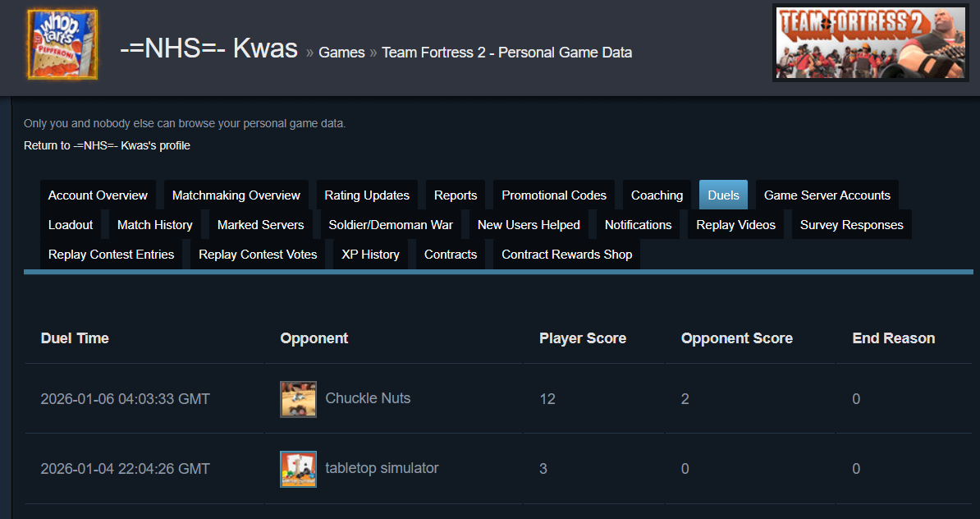
Task: Open the XP History tab
Action: pyautogui.click(x=370, y=255)
